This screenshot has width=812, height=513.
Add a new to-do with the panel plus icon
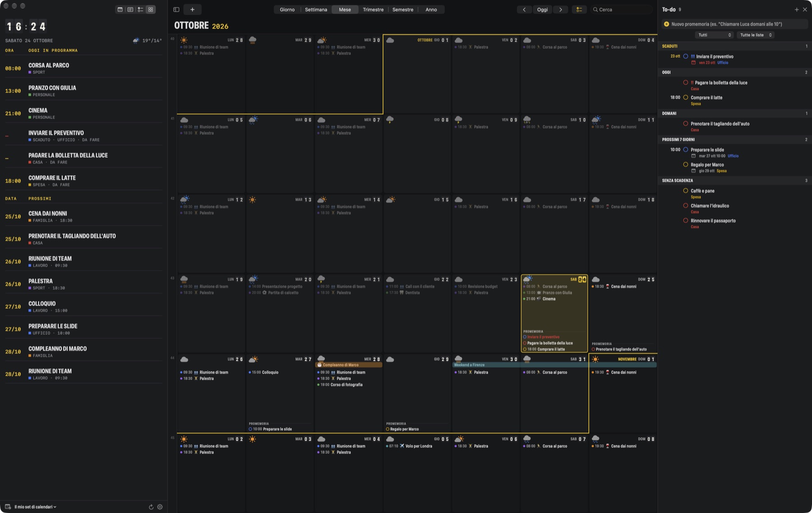coord(797,9)
